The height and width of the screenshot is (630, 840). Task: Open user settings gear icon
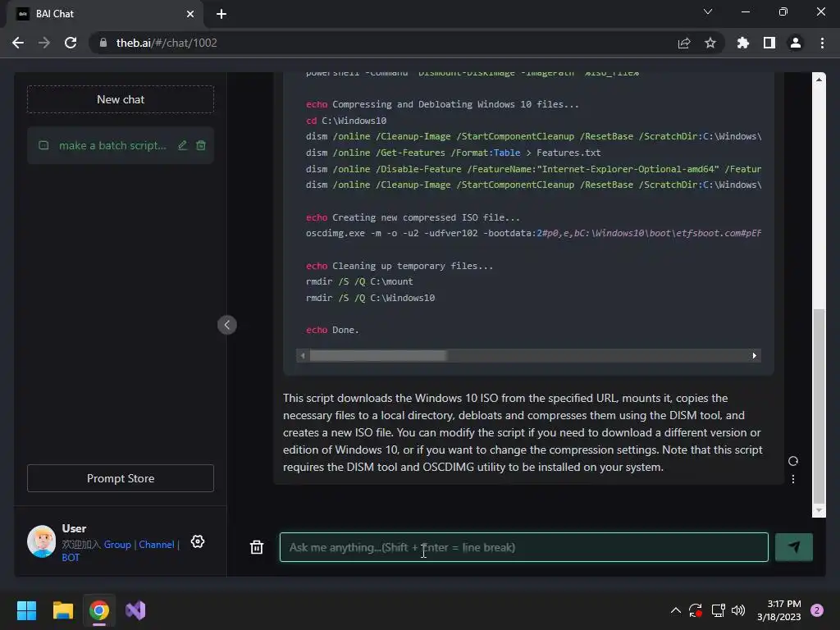(x=198, y=541)
